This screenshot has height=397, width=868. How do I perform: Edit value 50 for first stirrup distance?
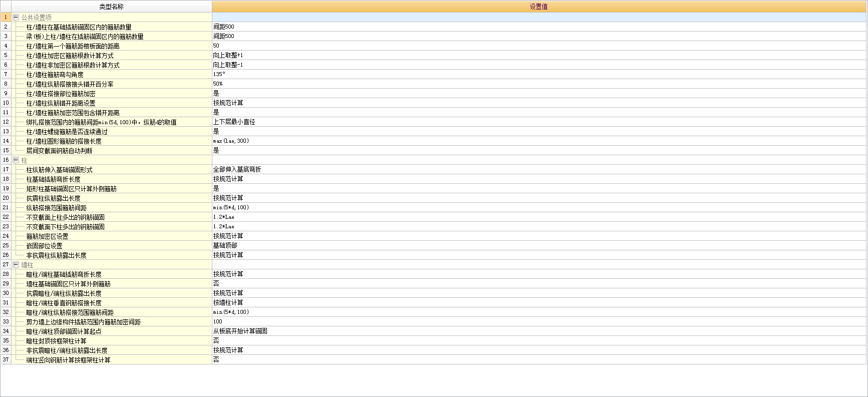[x=539, y=46]
